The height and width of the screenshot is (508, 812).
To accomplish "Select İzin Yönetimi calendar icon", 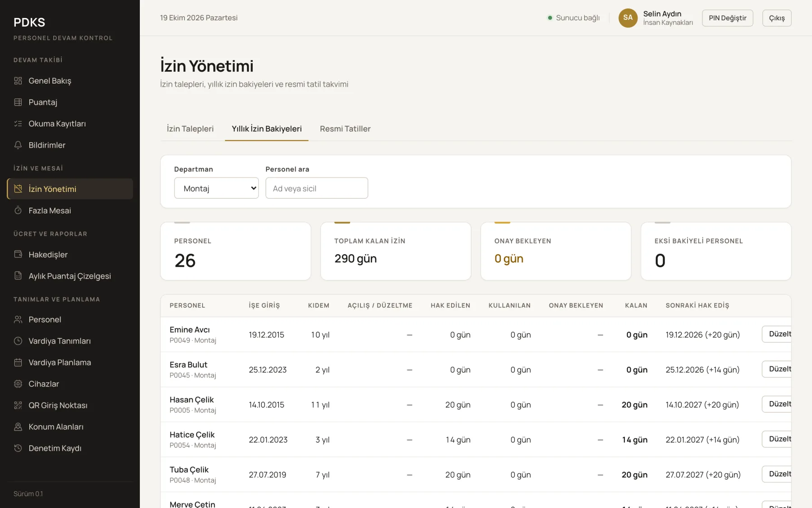I will point(18,189).
